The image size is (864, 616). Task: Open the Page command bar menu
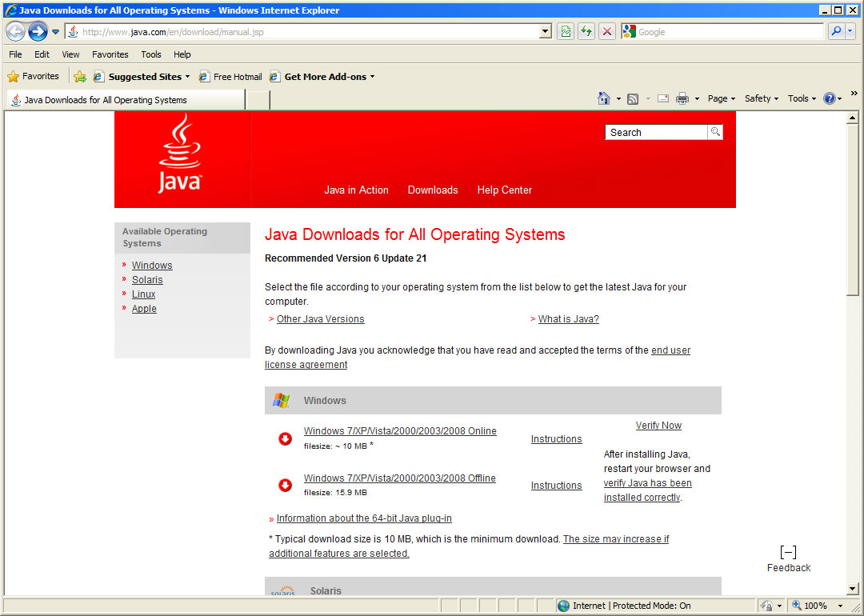(x=722, y=98)
